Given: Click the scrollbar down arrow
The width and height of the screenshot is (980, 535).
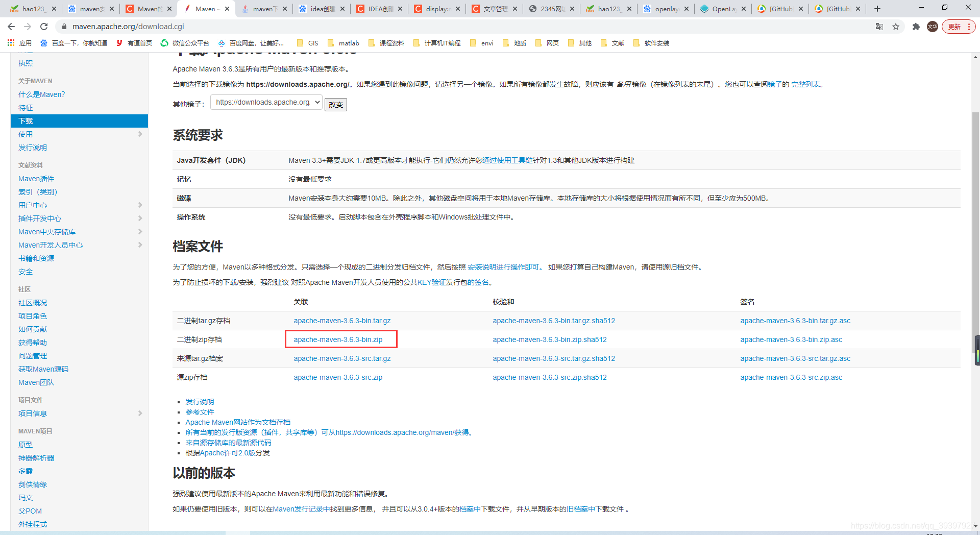Looking at the screenshot, I should pos(975,526).
